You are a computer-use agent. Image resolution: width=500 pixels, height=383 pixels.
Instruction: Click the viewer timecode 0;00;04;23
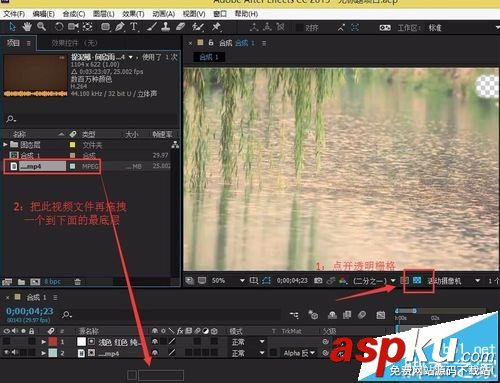point(292,281)
